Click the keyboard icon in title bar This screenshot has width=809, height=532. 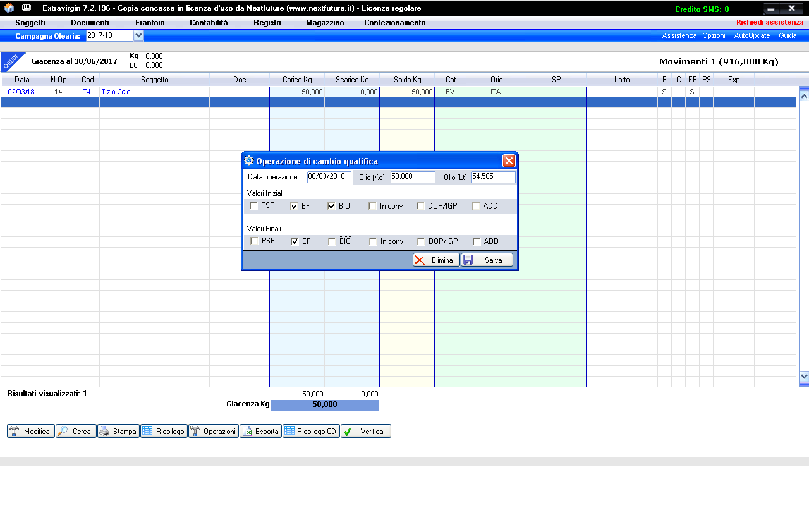pyautogui.click(x=27, y=8)
